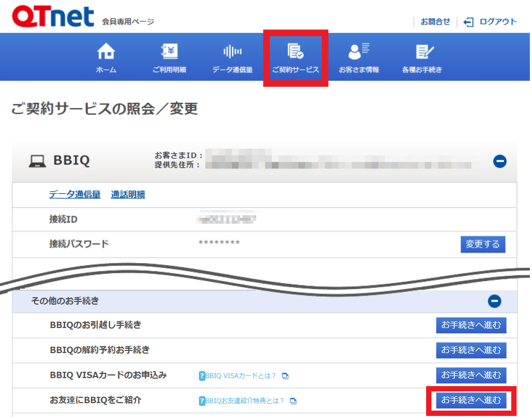Click 変更する for connection password
The height and width of the screenshot is (417, 532).
[483, 244]
